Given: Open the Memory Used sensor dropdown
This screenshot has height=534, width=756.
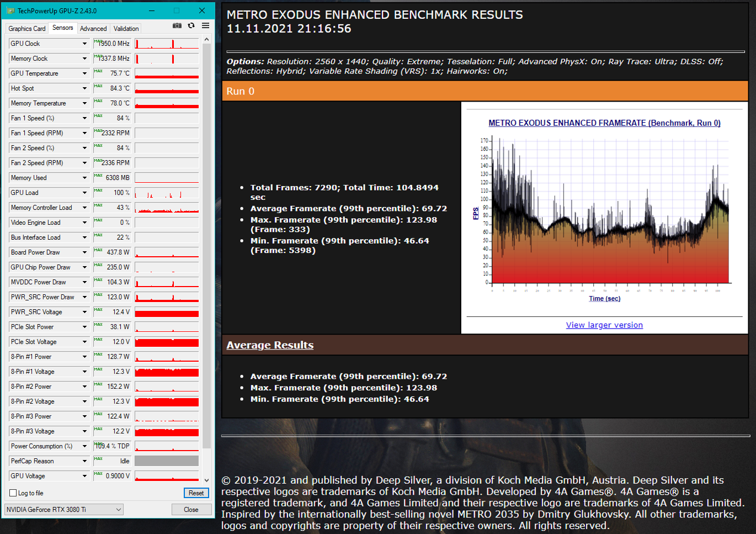Looking at the screenshot, I should (x=84, y=178).
